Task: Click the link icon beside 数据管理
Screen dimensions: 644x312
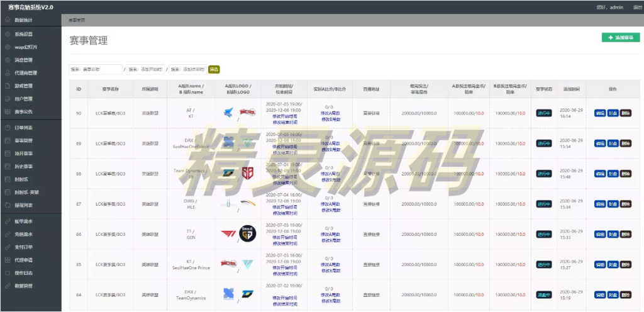Action: (8, 286)
